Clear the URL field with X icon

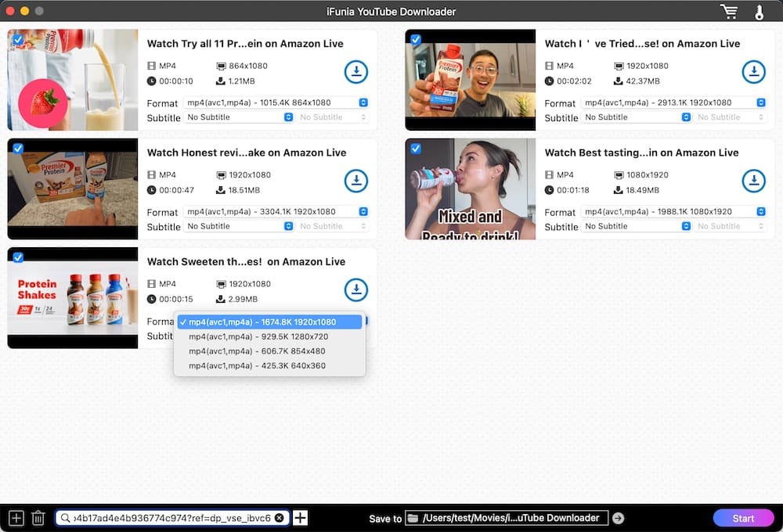(280, 518)
